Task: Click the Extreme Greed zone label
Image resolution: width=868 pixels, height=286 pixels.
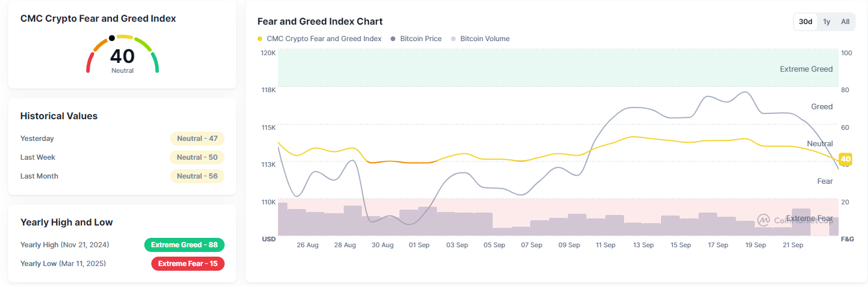Action: pyautogui.click(x=806, y=69)
